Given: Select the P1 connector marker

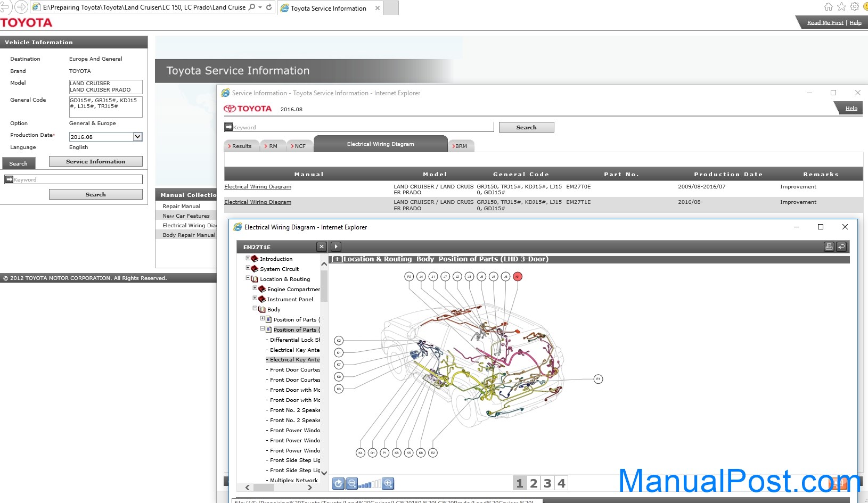Looking at the screenshot, I should pyautogui.click(x=384, y=453).
